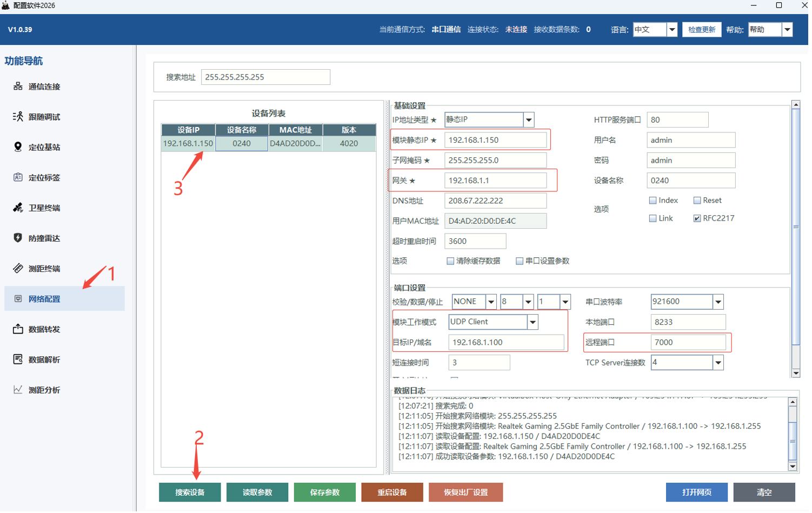
Task: Select device row 192.168.1.150 cell
Action: [x=188, y=144]
